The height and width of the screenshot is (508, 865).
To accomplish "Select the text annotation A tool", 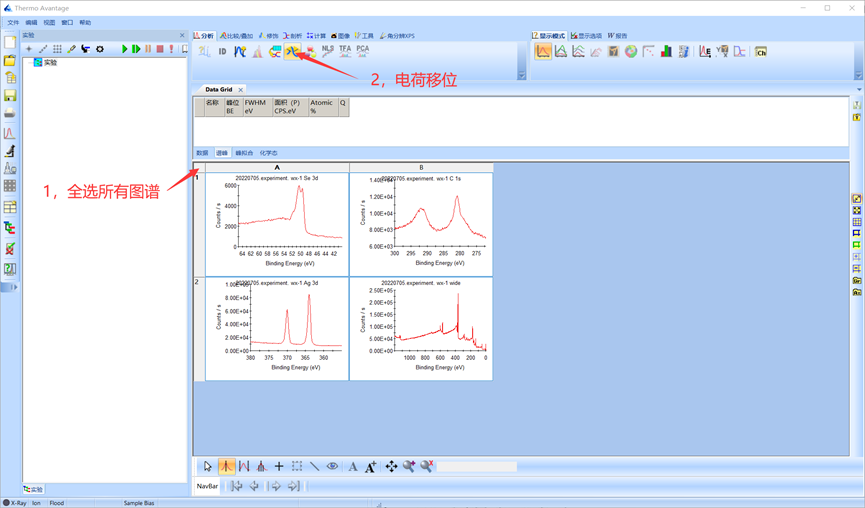I will 353,466.
